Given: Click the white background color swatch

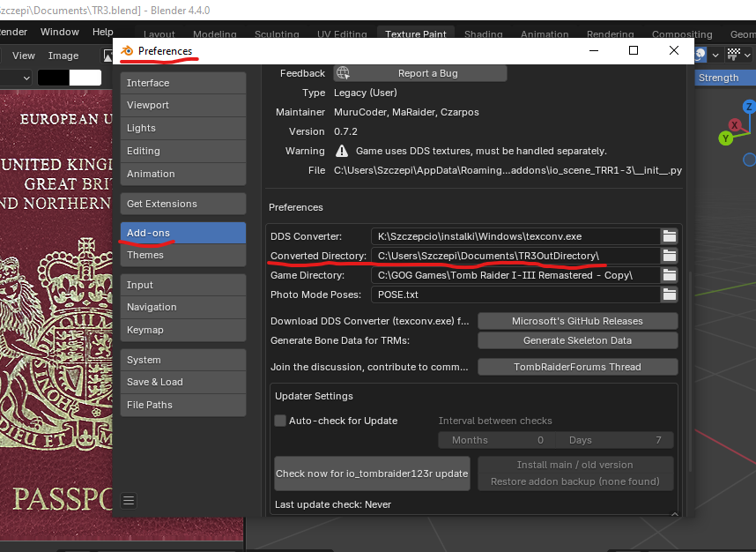Looking at the screenshot, I should pos(85,78).
